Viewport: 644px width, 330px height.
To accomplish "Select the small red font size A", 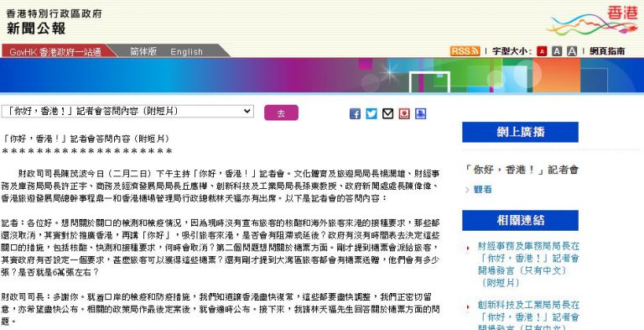I will coord(542,51).
